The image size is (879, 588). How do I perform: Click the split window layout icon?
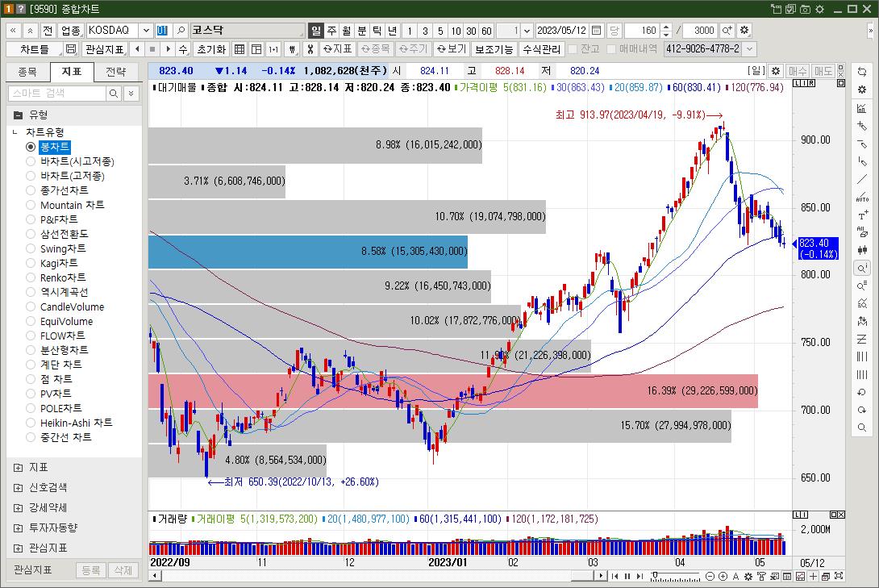point(256,49)
